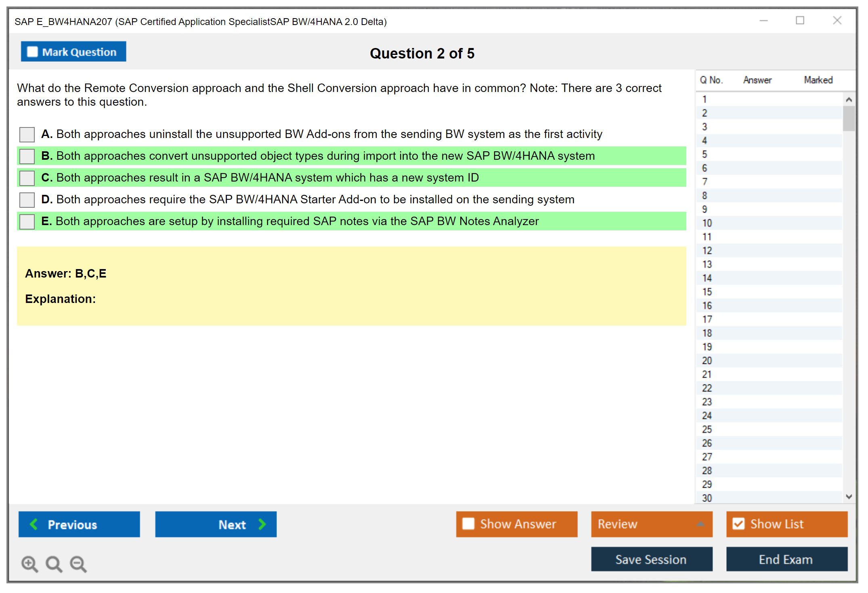Toggle the Mark Question checkbox
The image size is (868, 593).
[x=32, y=52]
